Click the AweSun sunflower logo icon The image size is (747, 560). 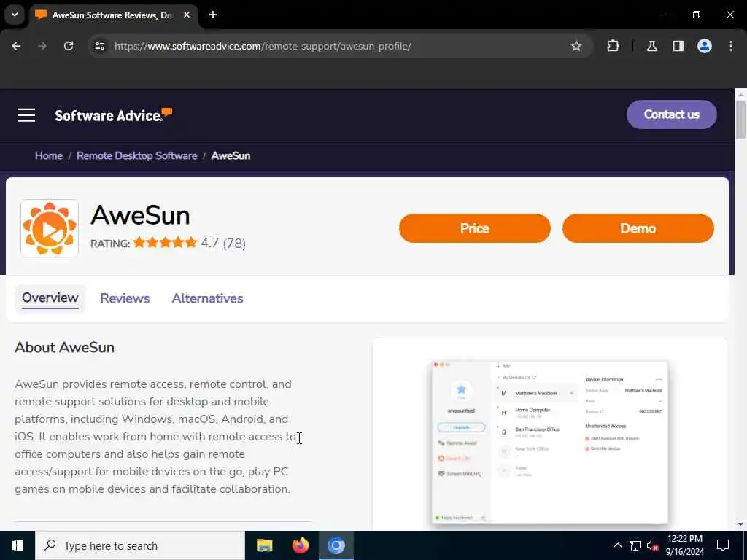50,228
